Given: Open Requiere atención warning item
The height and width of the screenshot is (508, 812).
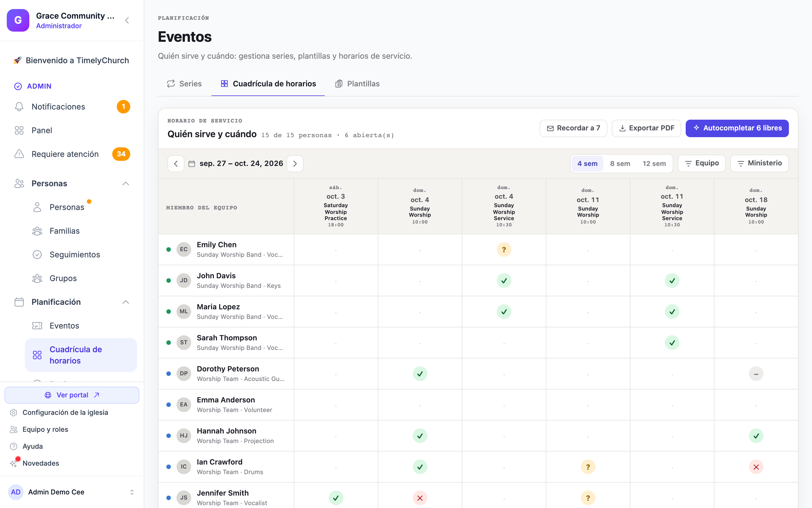Looking at the screenshot, I should click(72, 154).
